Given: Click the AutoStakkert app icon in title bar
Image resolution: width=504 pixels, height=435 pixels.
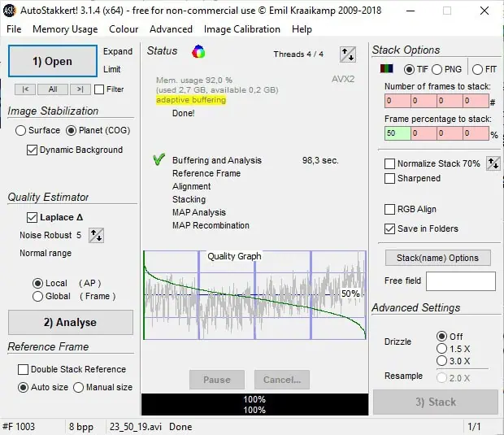Looking at the screenshot, I should pyautogui.click(x=9, y=11).
